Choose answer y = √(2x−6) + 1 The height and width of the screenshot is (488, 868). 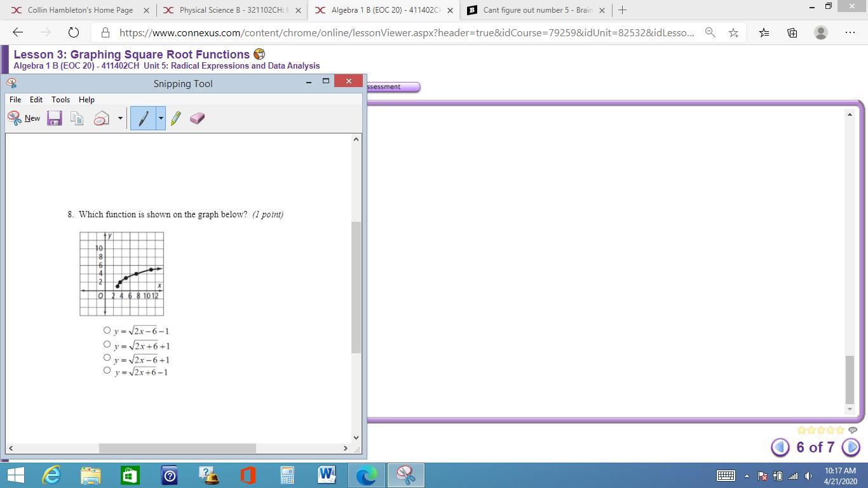pyautogui.click(x=107, y=358)
